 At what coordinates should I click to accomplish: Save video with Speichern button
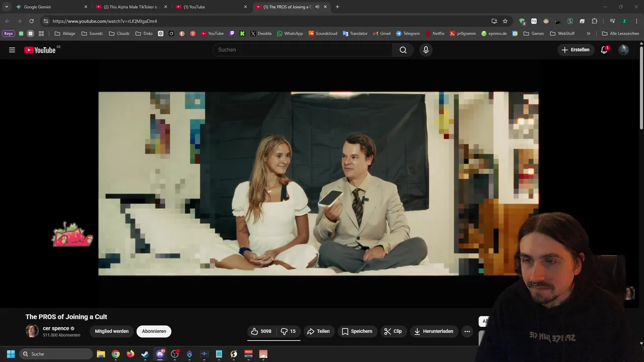(357, 331)
